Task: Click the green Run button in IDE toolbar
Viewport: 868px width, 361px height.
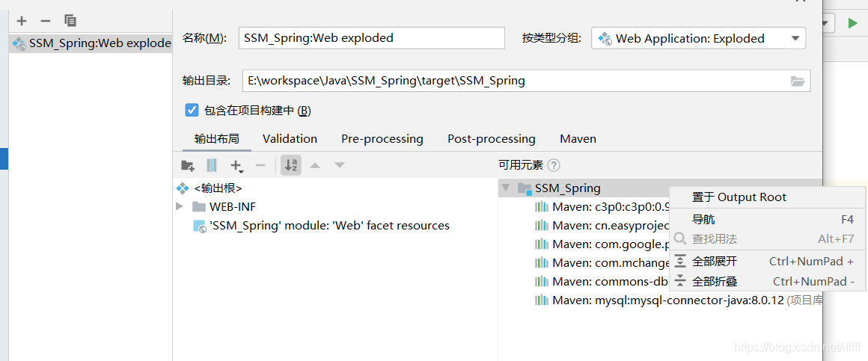Action: coord(852,23)
